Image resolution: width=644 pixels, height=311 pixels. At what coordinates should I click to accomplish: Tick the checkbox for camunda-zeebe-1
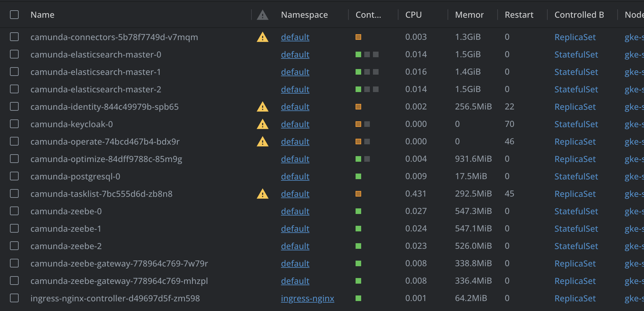click(14, 229)
